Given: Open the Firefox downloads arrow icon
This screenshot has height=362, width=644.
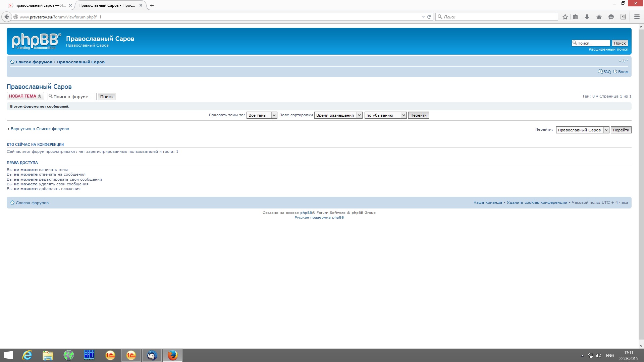Looking at the screenshot, I should click(x=587, y=17).
